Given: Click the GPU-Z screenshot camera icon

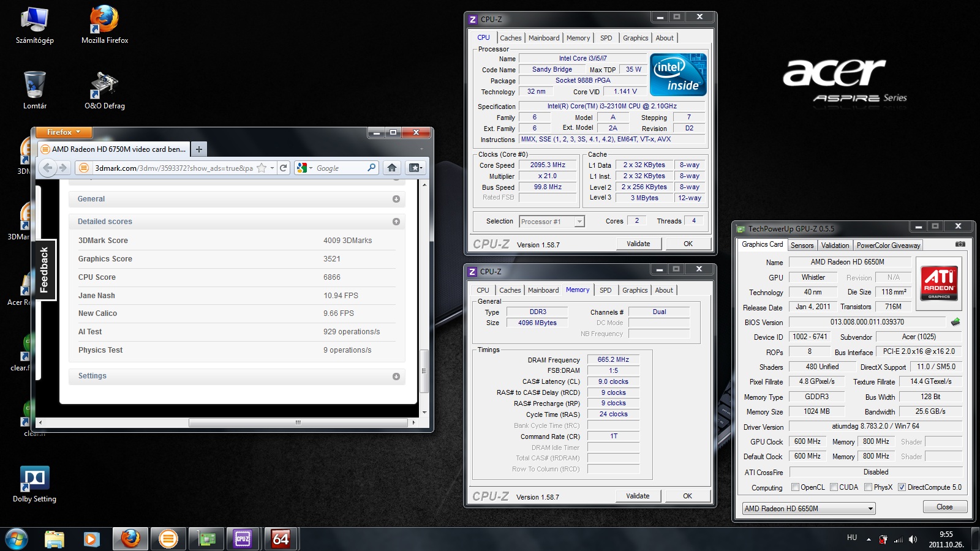Looking at the screenshot, I should [x=960, y=244].
